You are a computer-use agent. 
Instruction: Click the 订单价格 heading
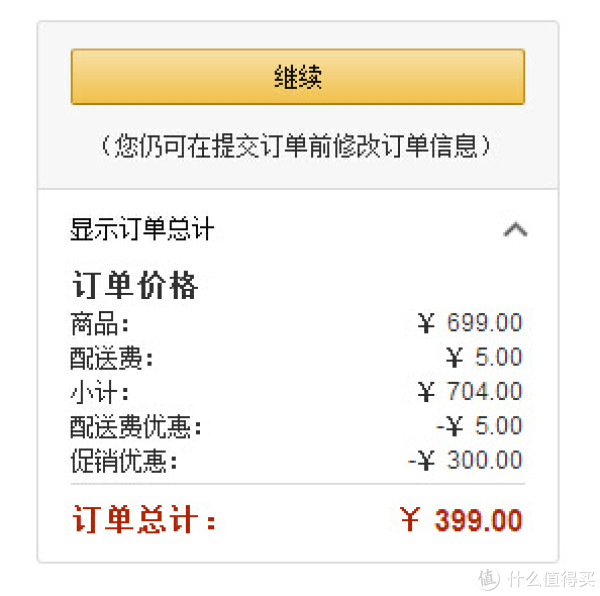pyautogui.click(x=134, y=285)
